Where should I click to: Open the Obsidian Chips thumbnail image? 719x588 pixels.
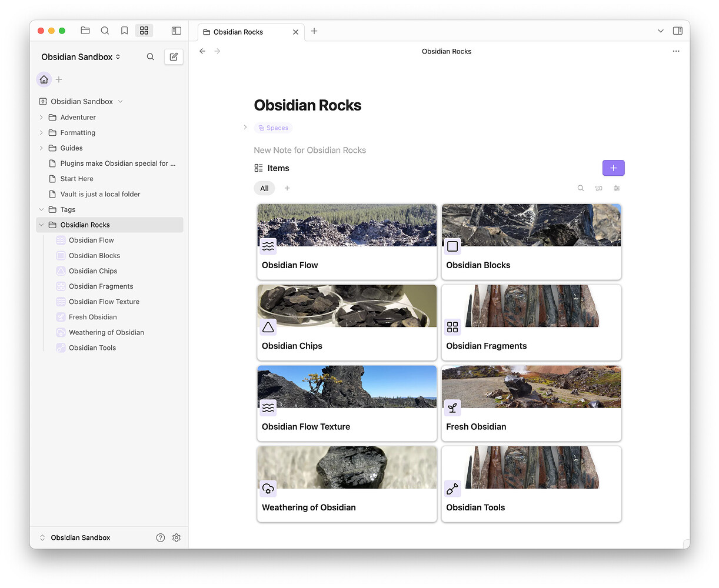347,305
